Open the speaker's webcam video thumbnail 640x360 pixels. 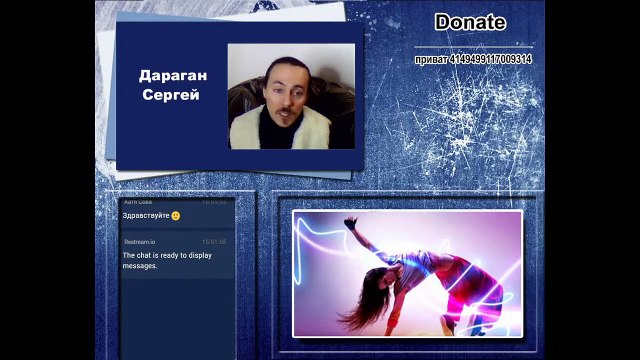tap(291, 96)
